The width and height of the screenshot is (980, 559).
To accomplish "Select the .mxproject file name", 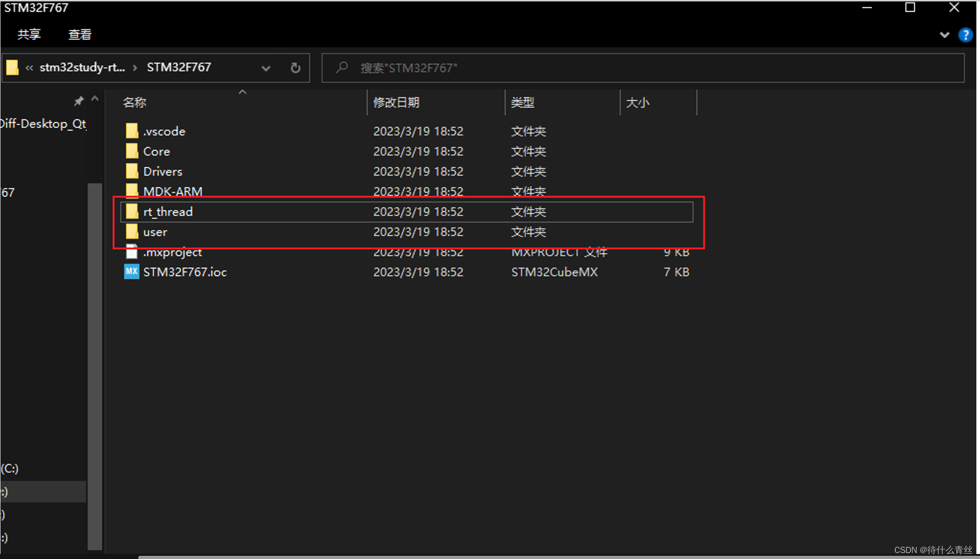I will (x=172, y=252).
